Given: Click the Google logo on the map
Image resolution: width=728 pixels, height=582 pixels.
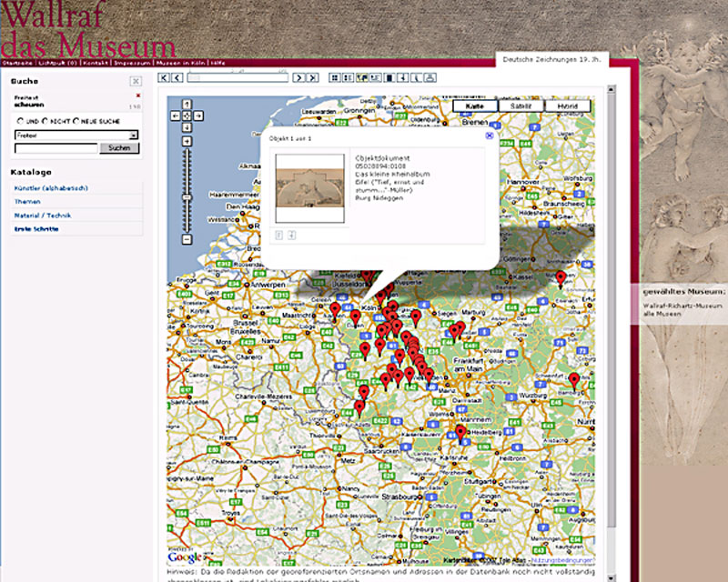Looking at the screenshot, I should (185, 557).
